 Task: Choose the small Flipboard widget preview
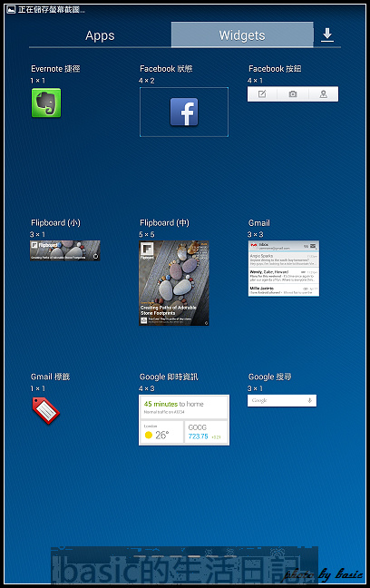tap(65, 250)
